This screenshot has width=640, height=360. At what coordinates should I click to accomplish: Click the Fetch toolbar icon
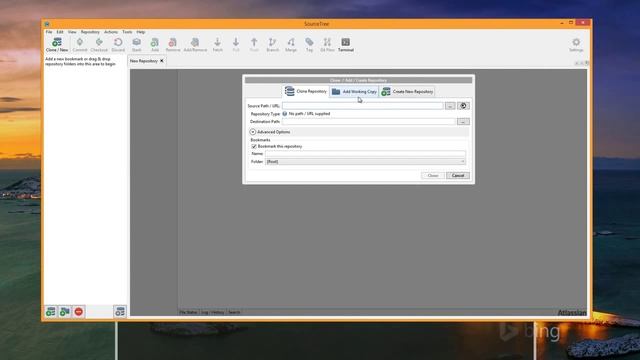click(218, 44)
